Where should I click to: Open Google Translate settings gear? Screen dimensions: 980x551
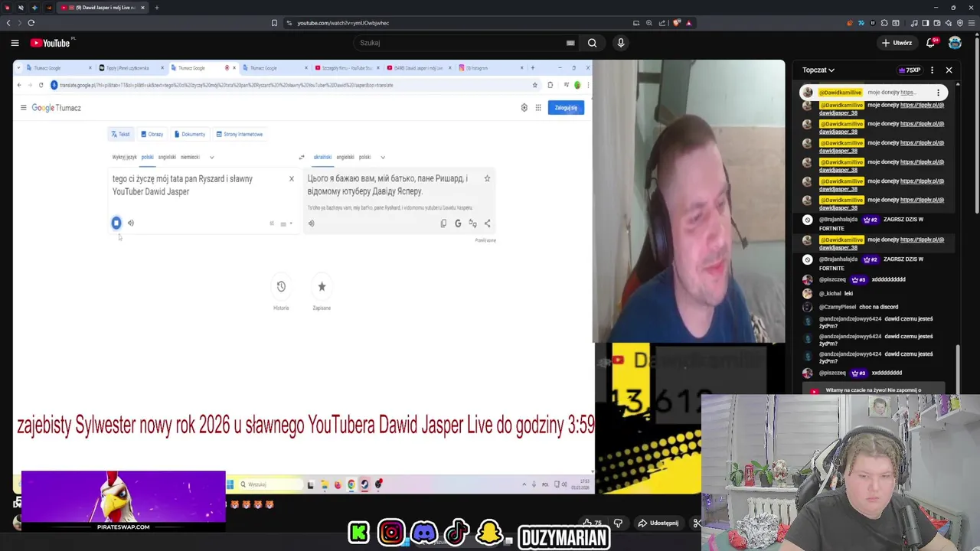coord(524,108)
